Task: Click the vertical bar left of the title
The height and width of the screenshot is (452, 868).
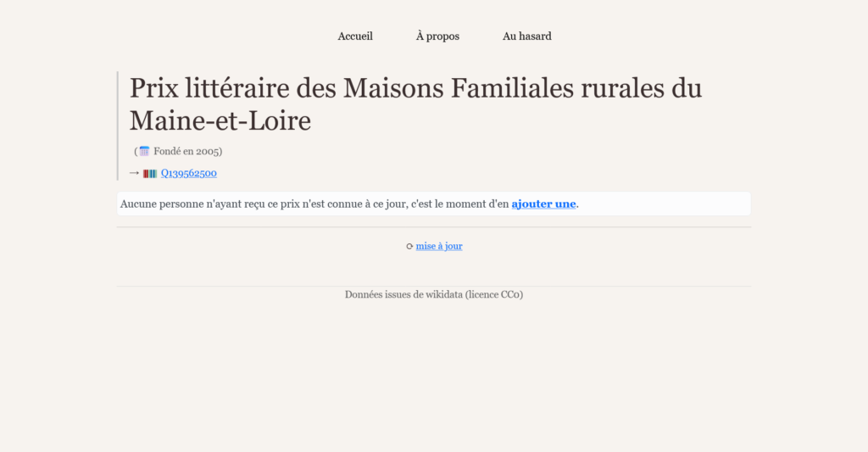Action: pos(118,126)
